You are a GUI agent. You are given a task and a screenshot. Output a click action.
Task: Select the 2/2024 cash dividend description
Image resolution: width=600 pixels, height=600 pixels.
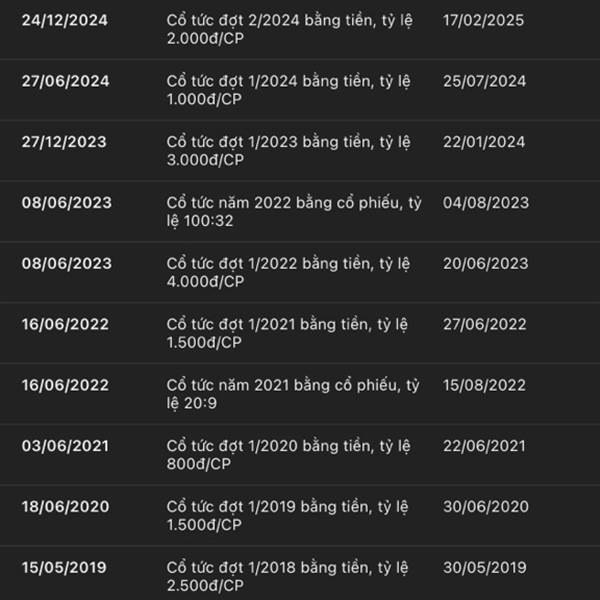(x=288, y=29)
